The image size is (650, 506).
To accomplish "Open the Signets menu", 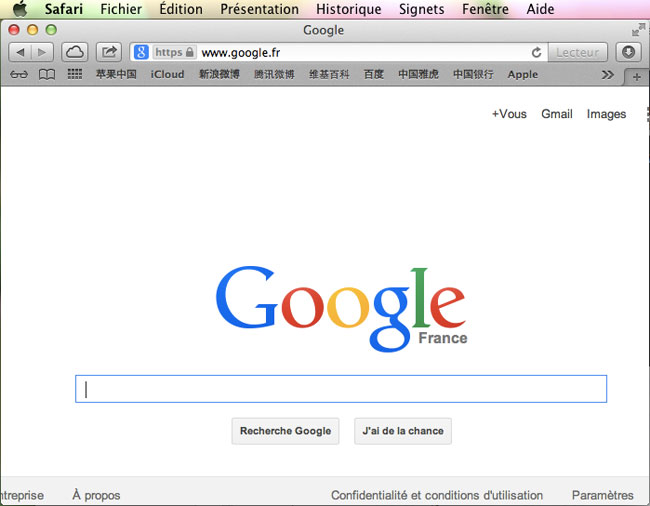I will point(422,9).
